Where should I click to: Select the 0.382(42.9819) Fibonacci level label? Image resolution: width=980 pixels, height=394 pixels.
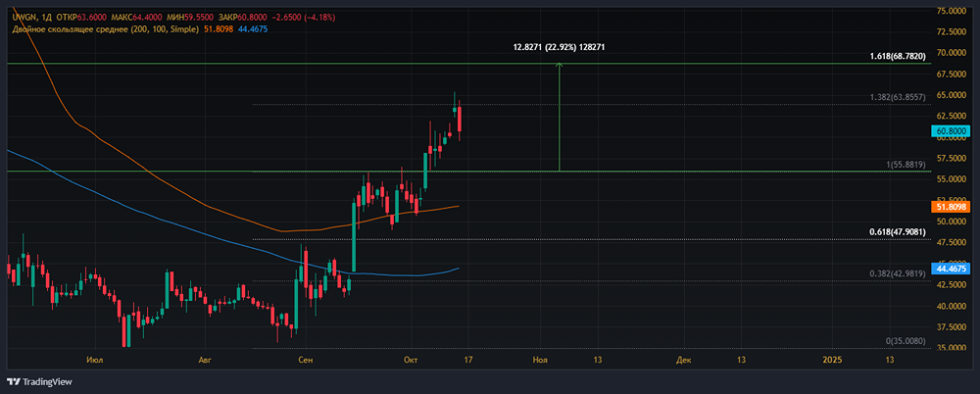pos(900,273)
